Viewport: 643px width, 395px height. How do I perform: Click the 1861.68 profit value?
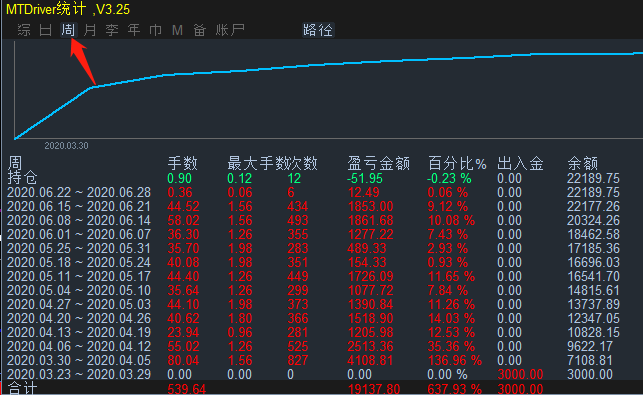[370, 220]
